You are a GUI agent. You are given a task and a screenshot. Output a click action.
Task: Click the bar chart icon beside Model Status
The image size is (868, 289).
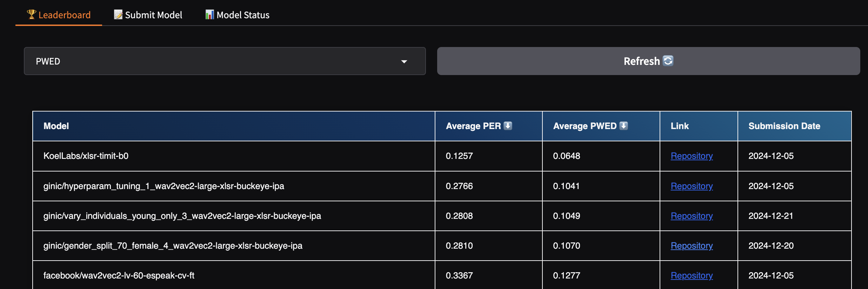[209, 14]
